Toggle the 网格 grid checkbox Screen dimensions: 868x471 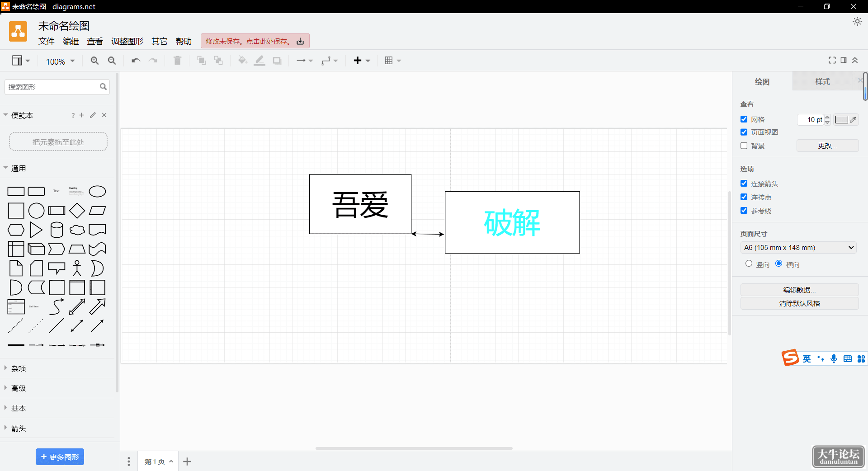pos(744,119)
